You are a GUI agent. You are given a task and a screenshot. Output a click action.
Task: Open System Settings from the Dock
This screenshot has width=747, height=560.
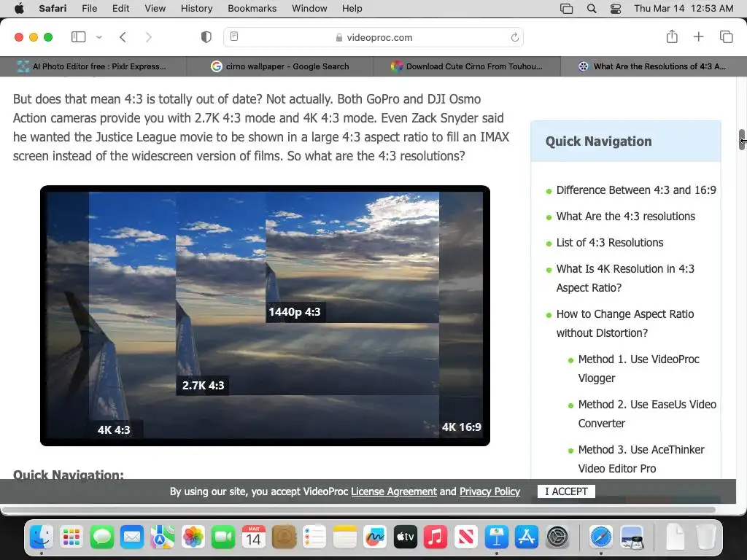[557, 537]
